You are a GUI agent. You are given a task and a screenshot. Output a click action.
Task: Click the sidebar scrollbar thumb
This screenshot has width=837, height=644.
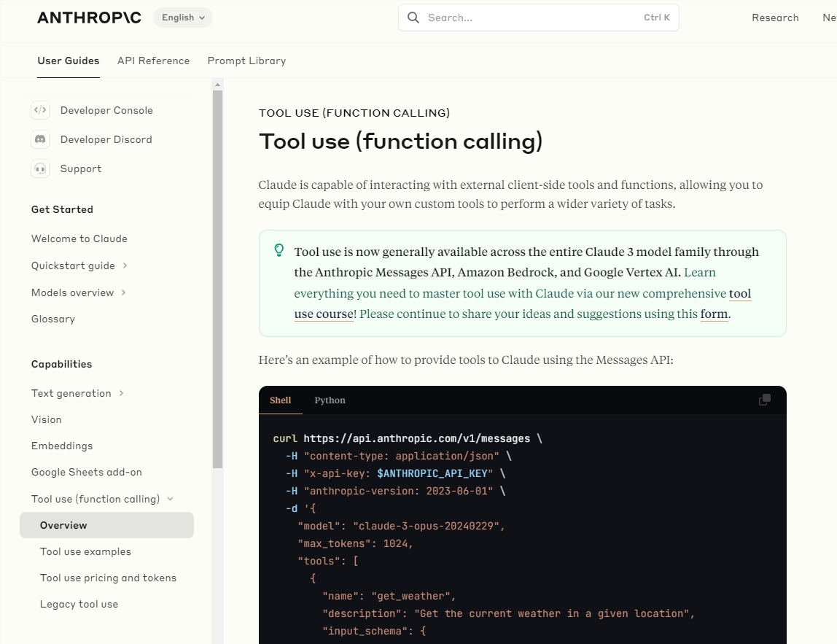point(217,279)
